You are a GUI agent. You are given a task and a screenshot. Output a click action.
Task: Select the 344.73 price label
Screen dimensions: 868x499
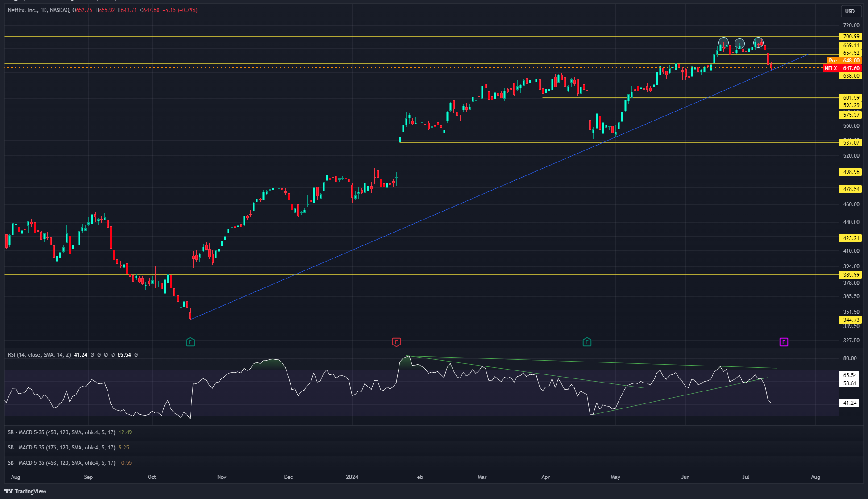(851, 320)
